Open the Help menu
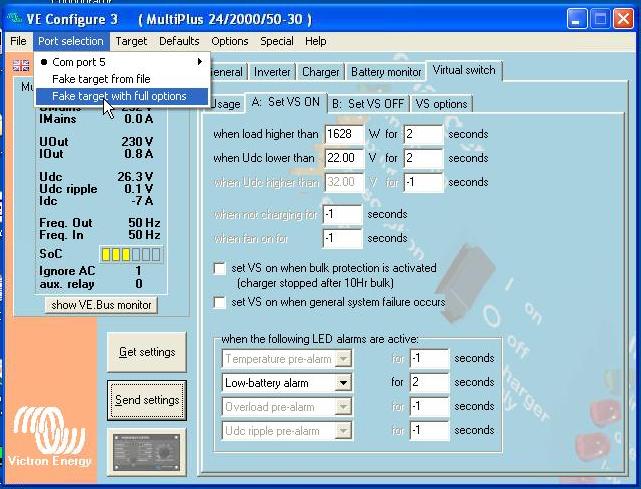Viewport: 641px width, 489px height. point(316,41)
